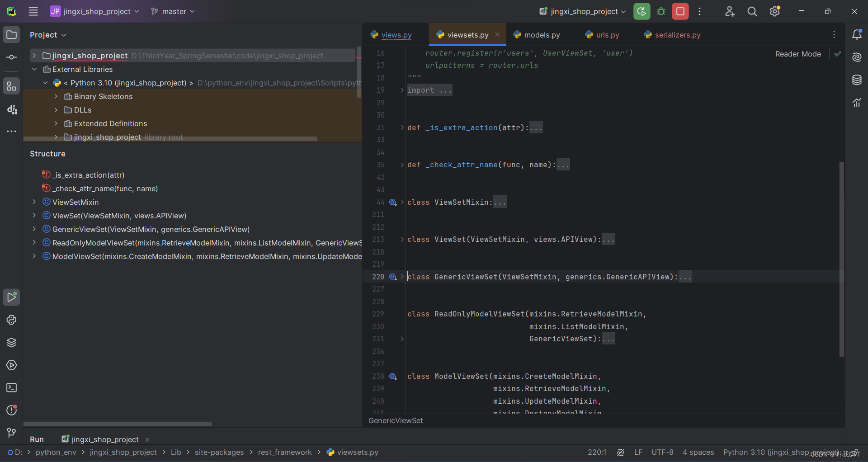Viewport: 868px width, 462px height.
Task: Open the Python Console tool window
Action: 12,320
